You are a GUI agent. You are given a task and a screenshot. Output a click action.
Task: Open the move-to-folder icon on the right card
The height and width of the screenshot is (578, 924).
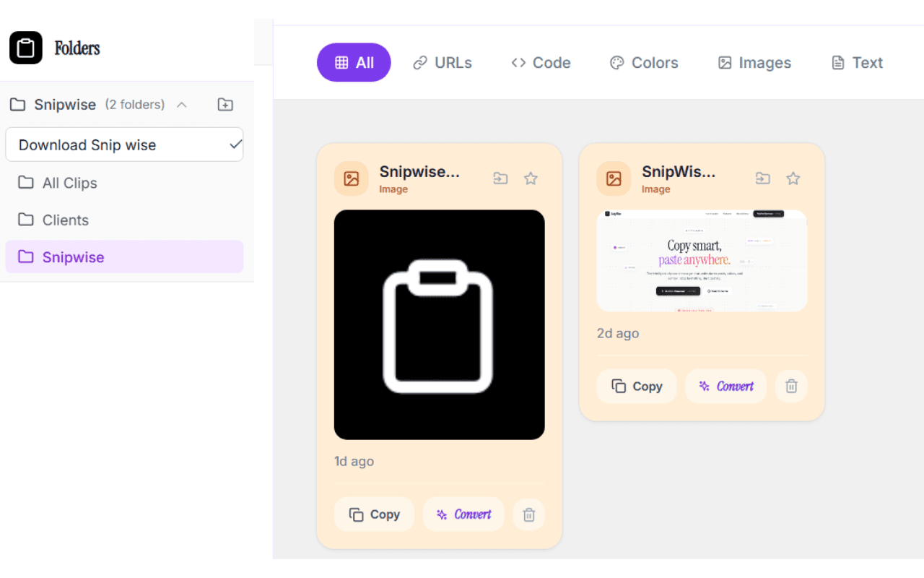(763, 178)
